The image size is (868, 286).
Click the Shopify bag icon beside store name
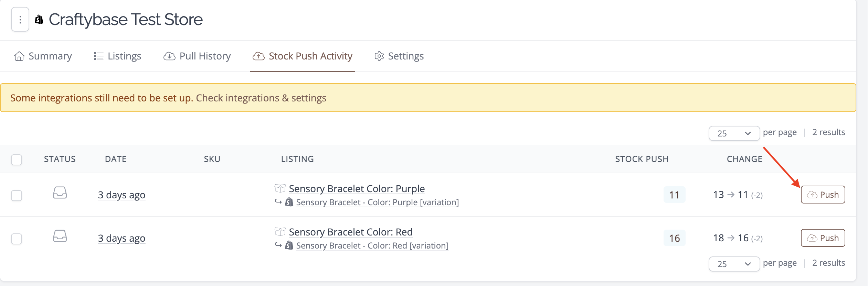39,20
